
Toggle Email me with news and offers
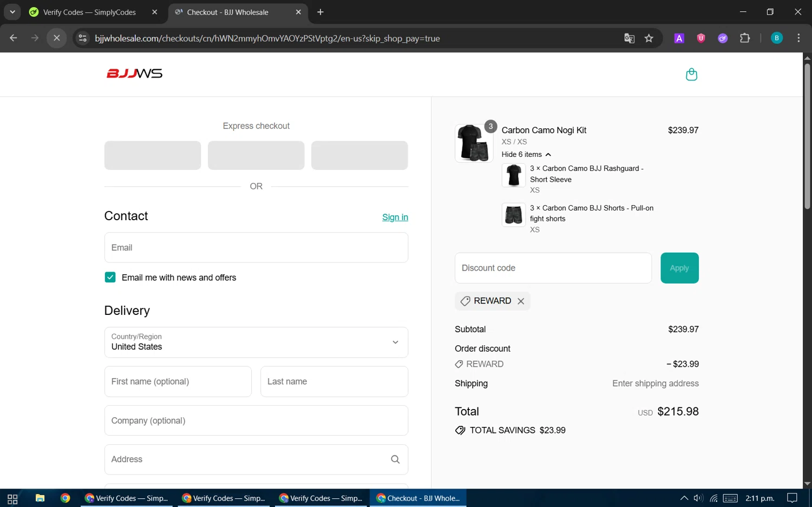110,278
